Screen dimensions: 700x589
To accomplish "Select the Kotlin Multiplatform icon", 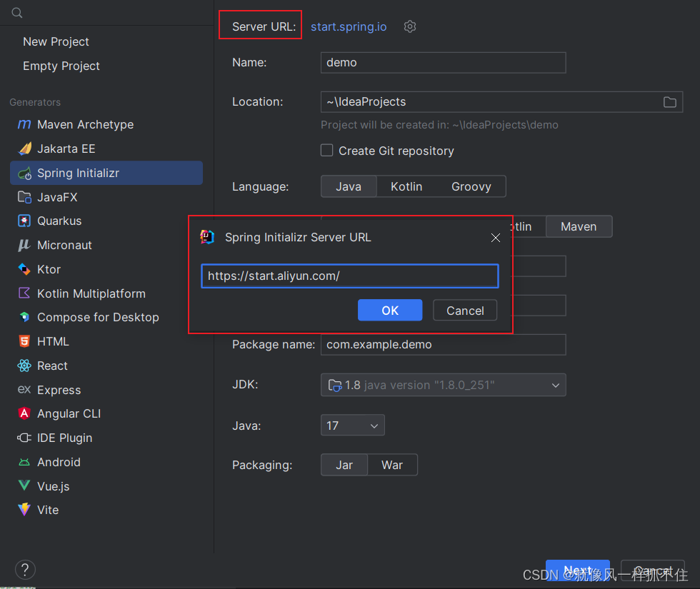I will (x=24, y=293).
